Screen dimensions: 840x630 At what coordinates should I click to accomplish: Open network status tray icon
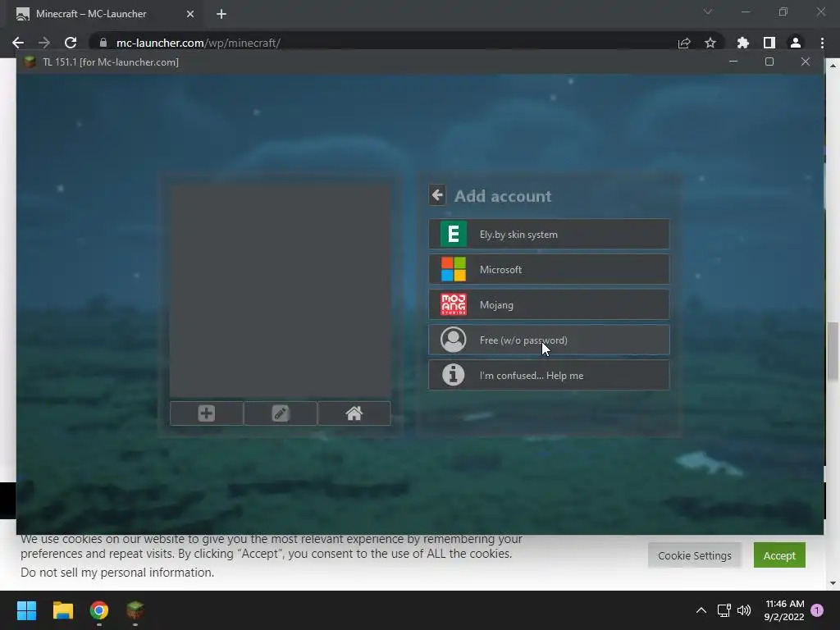724,610
